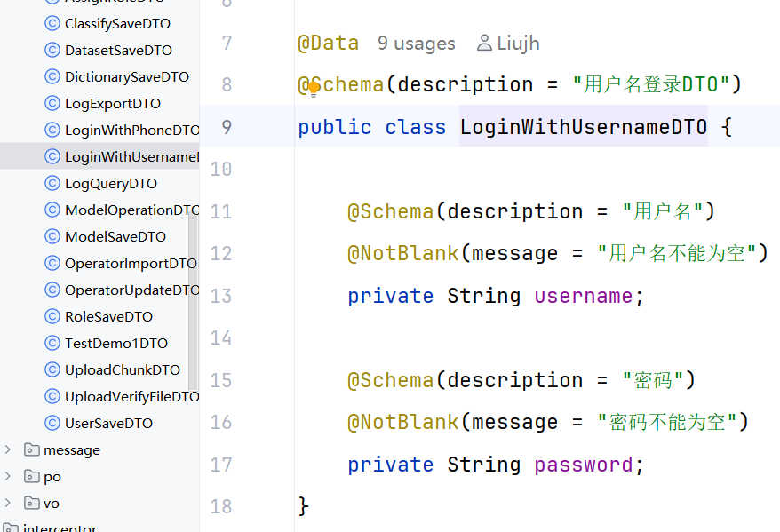This screenshot has height=532, width=780.
Task: Expand the message folder
Action: point(7,449)
